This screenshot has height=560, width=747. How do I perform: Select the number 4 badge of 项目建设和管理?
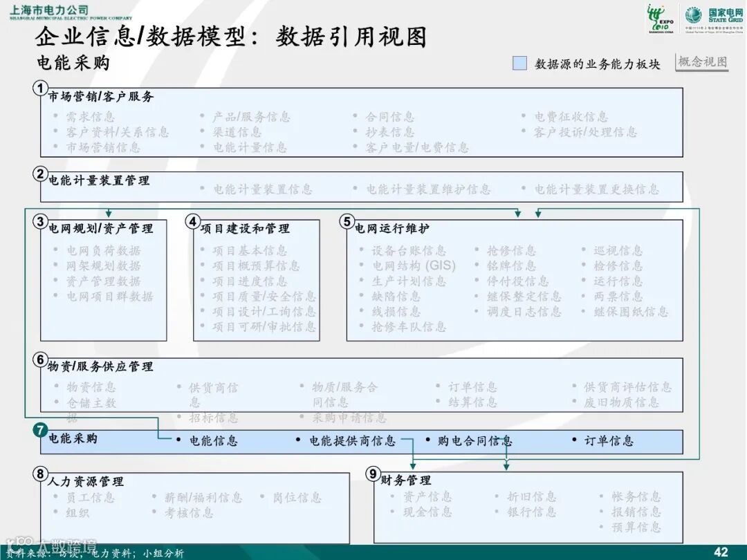point(193,221)
